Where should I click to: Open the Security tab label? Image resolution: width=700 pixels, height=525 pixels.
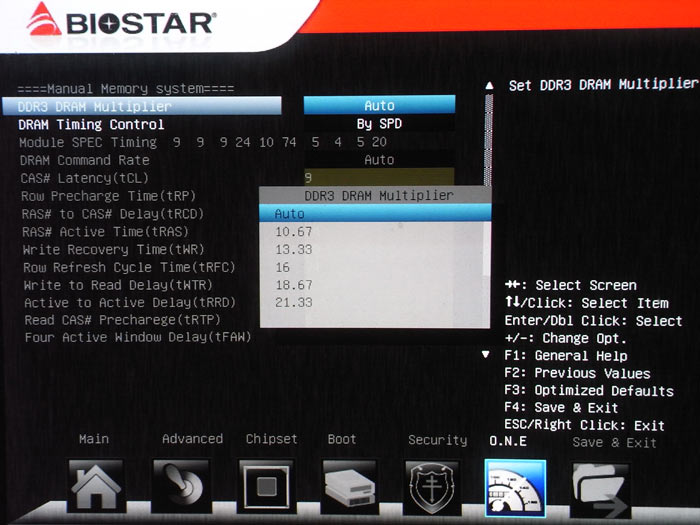(x=437, y=440)
